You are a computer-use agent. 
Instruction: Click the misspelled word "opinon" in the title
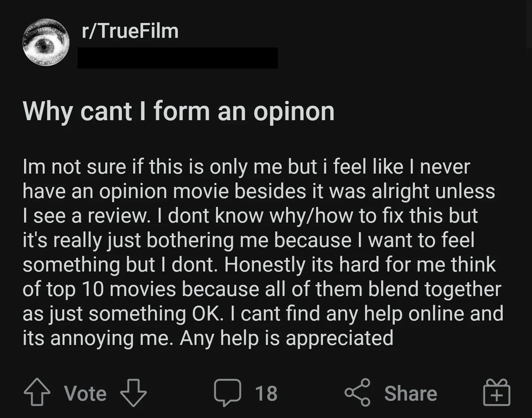tap(294, 112)
